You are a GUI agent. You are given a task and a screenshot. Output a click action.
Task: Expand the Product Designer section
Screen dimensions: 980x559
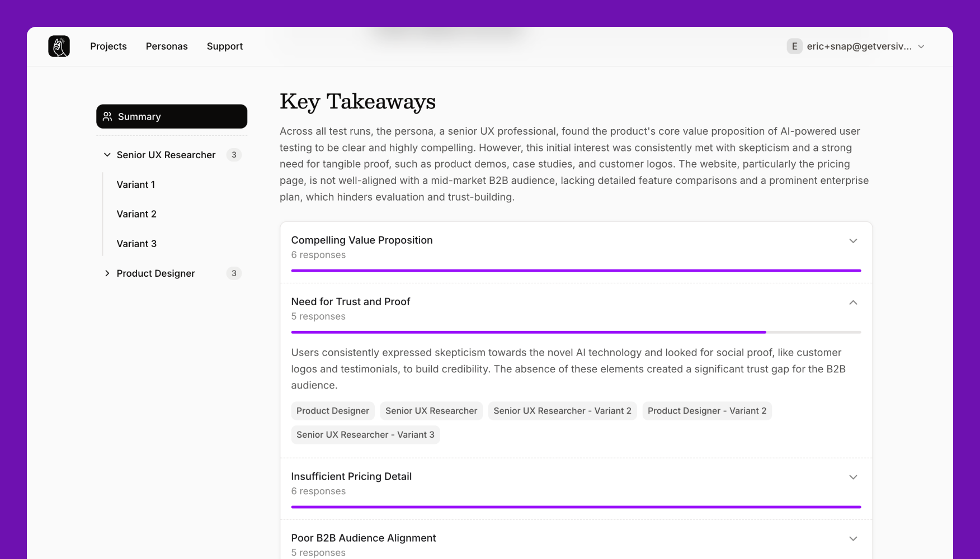pos(107,273)
